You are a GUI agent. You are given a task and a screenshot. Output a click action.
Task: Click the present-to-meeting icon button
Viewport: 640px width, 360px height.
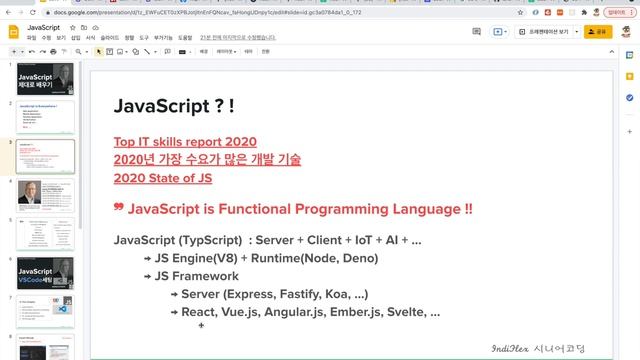[x=500, y=31]
